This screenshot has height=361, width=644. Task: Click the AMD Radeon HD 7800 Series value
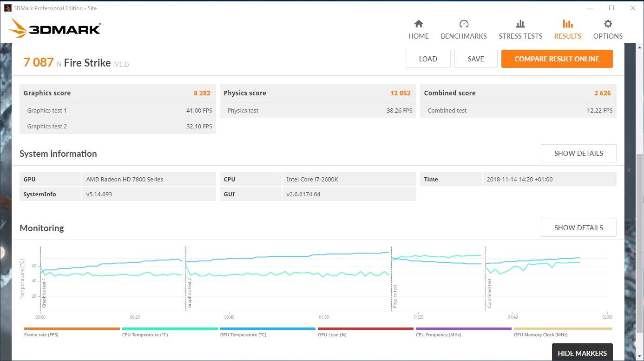pyautogui.click(x=125, y=179)
